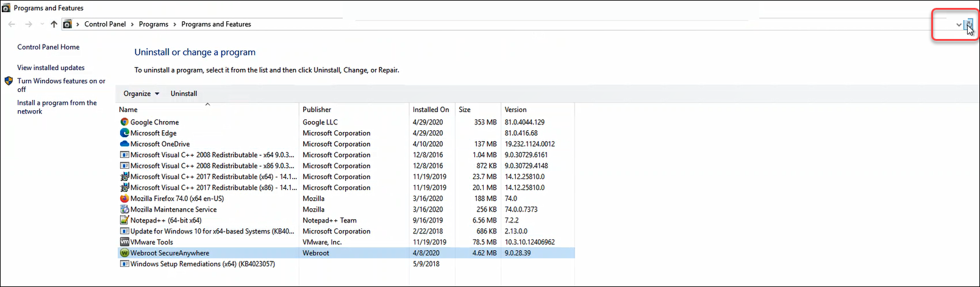Click the Mozilla Firefox program icon
This screenshot has width=980, height=287.
coord(124,198)
